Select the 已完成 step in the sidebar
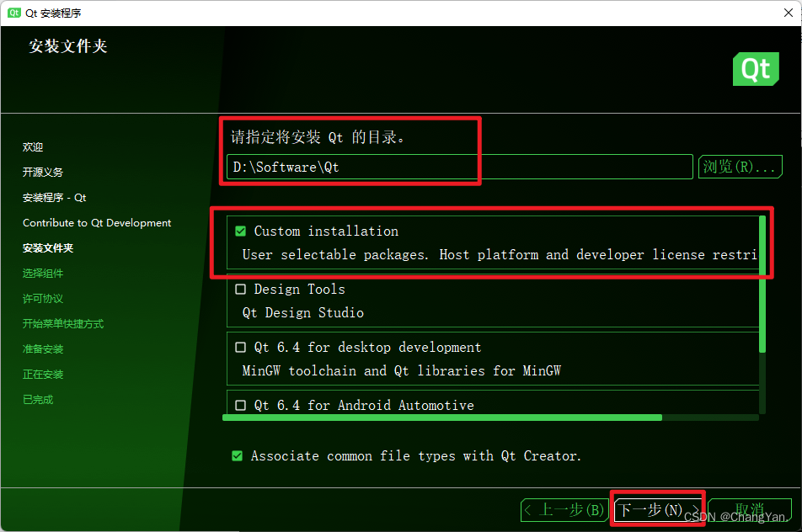802x532 pixels. pos(38,400)
